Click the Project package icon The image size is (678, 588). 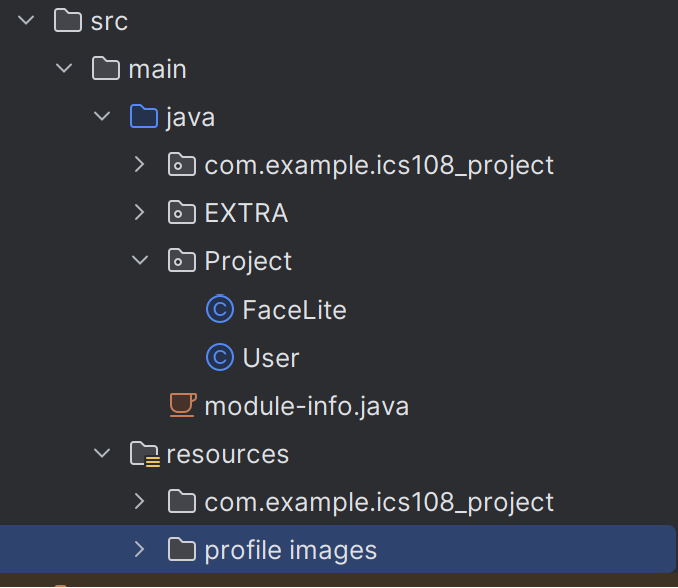point(181,261)
